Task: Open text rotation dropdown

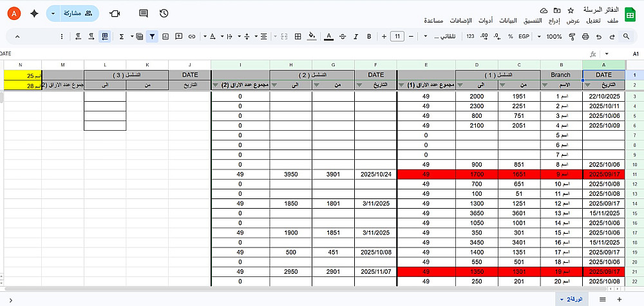Action: 210,37
